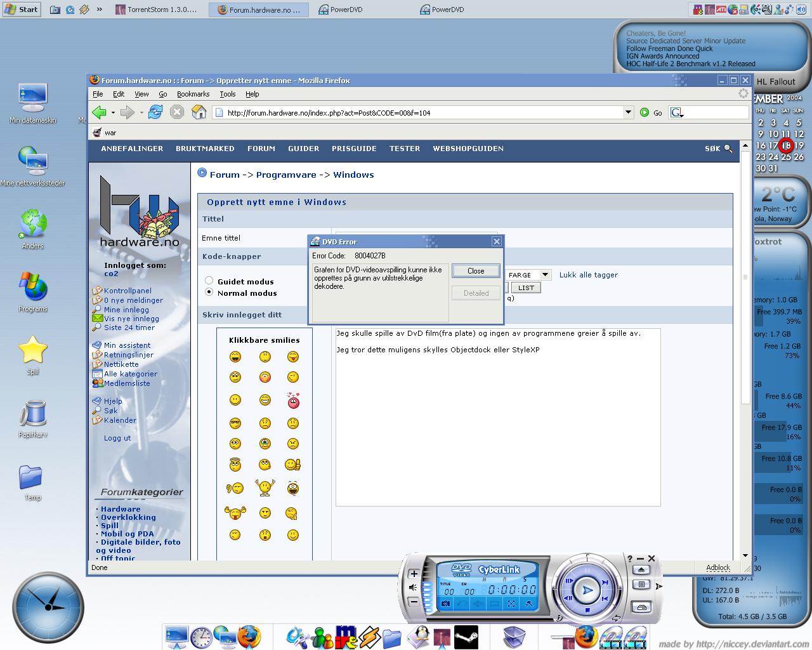Open PowerDVD configuration hammer icon
The image size is (812, 650).
tap(528, 604)
